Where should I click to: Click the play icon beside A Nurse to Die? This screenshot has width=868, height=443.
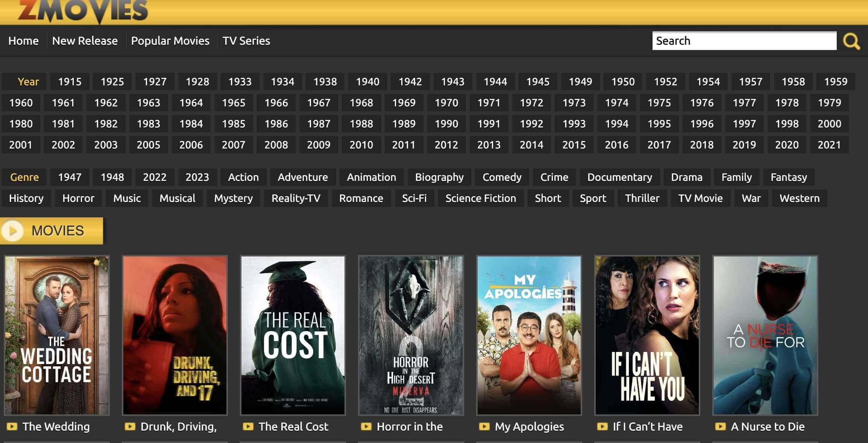pos(721,426)
